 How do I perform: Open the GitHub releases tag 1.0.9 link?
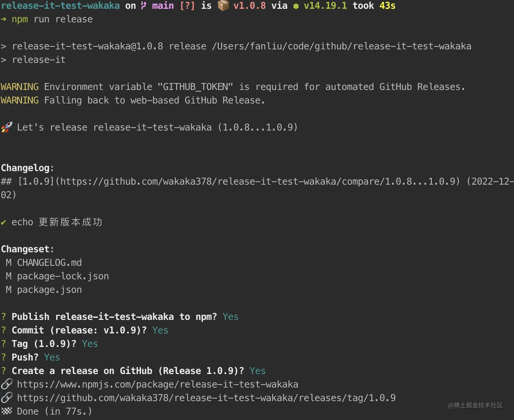coord(206,398)
